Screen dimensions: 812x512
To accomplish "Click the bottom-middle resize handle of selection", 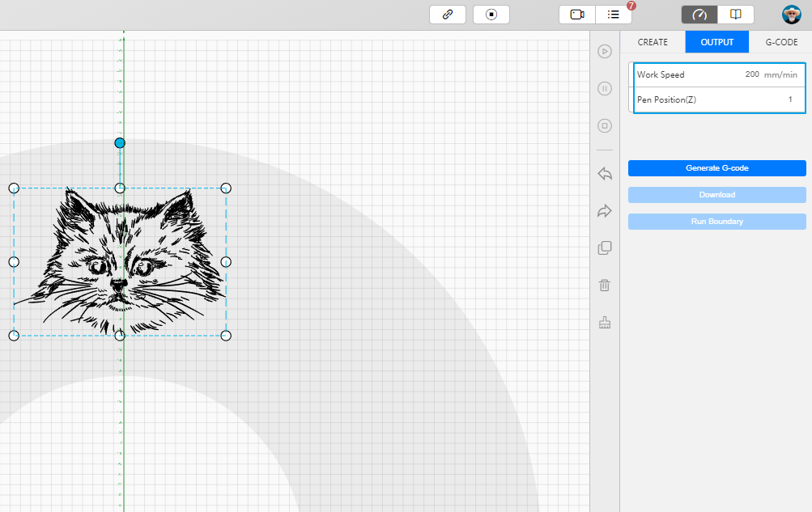I will [120, 336].
